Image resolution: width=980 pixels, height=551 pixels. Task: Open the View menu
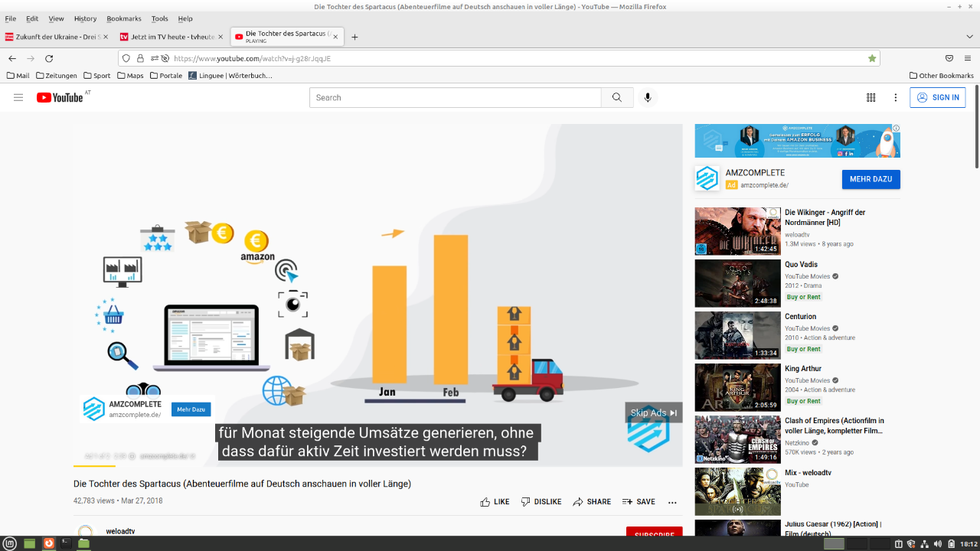pyautogui.click(x=57, y=18)
